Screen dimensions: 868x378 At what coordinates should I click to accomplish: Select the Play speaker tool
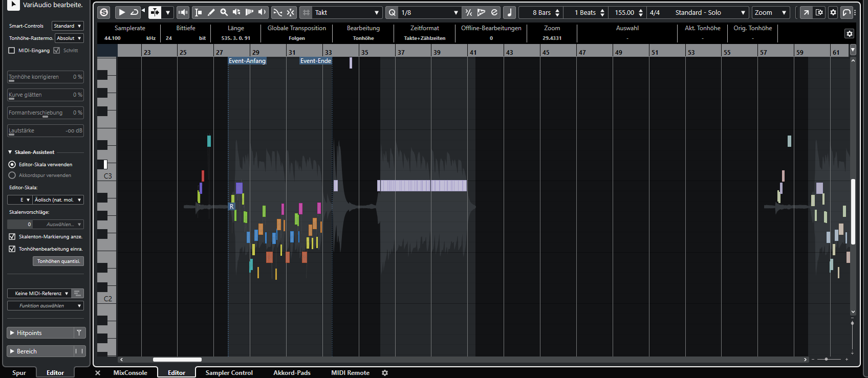click(x=262, y=12)
